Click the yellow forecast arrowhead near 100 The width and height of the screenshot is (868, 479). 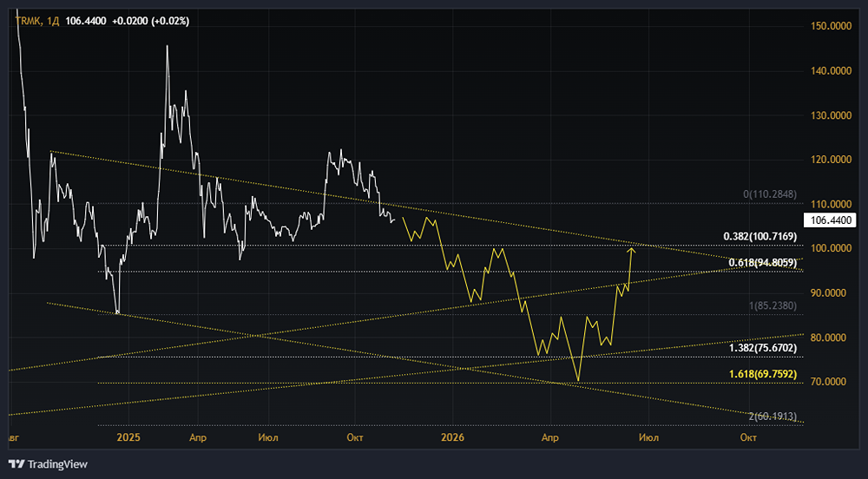(x=631, y=251)
